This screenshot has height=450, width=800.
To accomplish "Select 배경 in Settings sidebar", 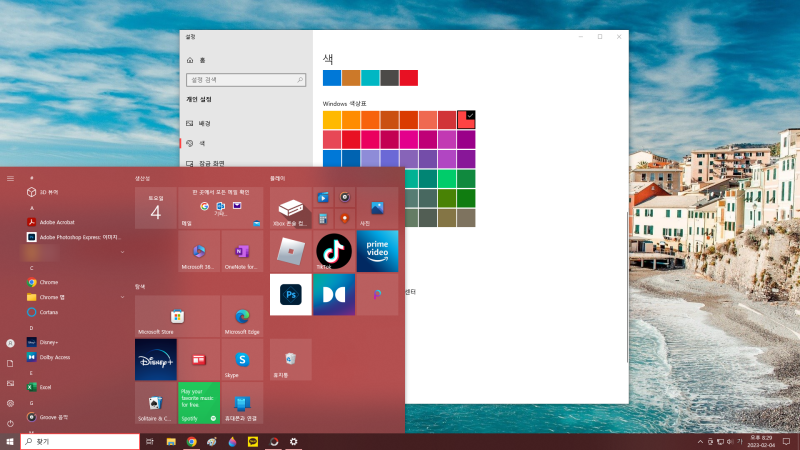I will click(x=246, y=123).
